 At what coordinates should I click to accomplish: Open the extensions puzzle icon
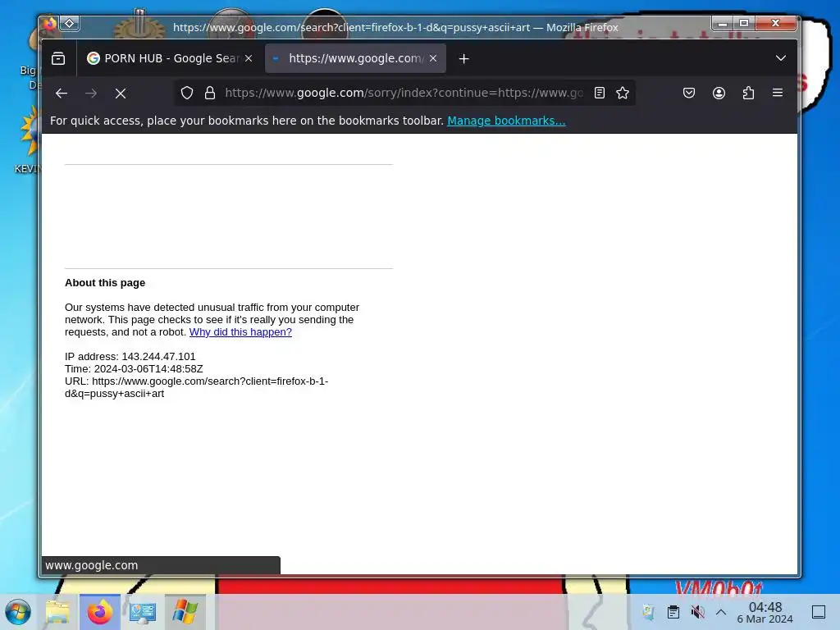[x=748, y=94]
